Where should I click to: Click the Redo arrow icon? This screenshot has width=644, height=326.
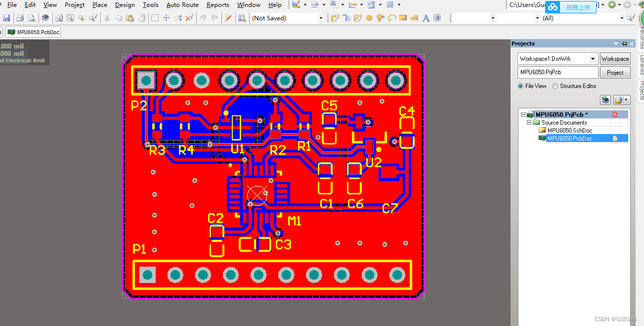tap(215, 18)
